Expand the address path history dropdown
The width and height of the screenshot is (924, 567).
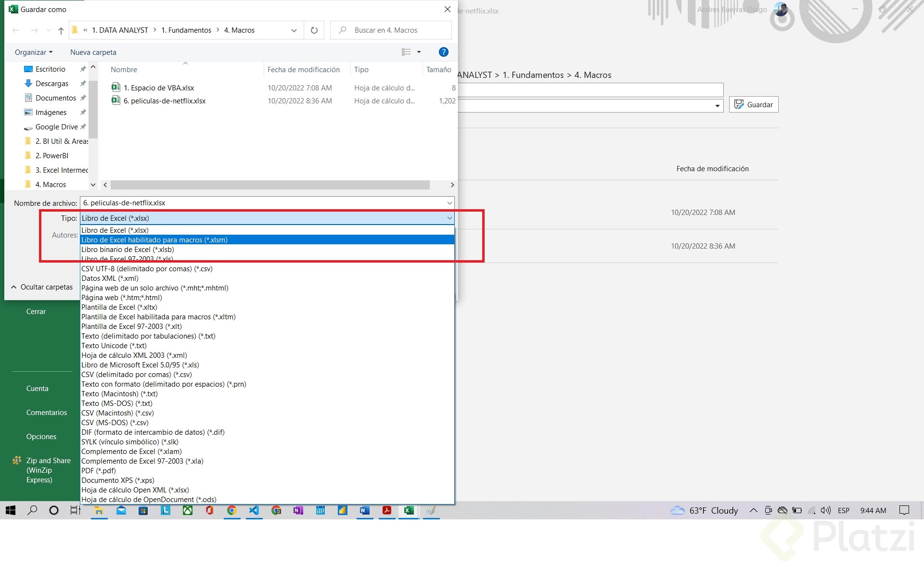tap(294, 30)
